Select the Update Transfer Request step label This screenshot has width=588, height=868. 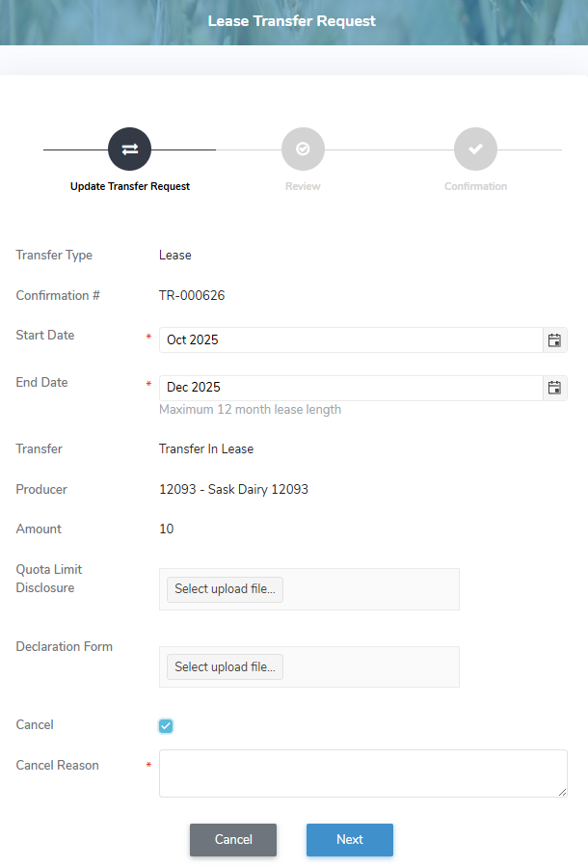click(x=130, y=186)
